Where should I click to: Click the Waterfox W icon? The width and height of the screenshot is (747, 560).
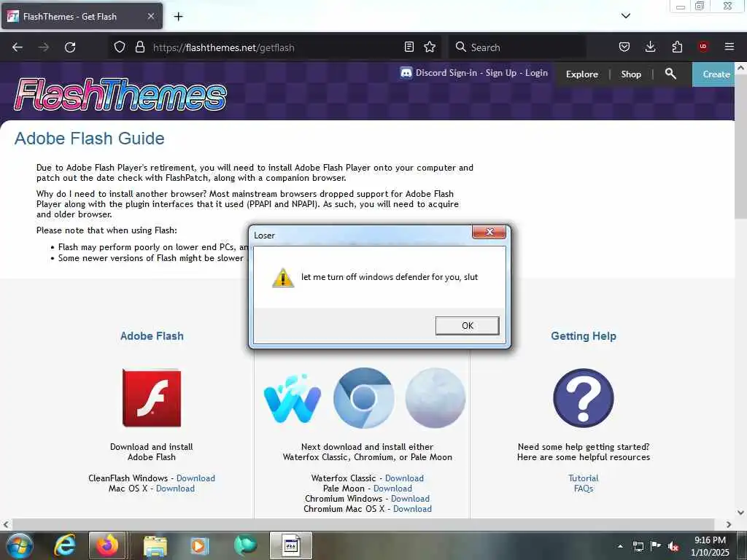[x=292, y=399]
